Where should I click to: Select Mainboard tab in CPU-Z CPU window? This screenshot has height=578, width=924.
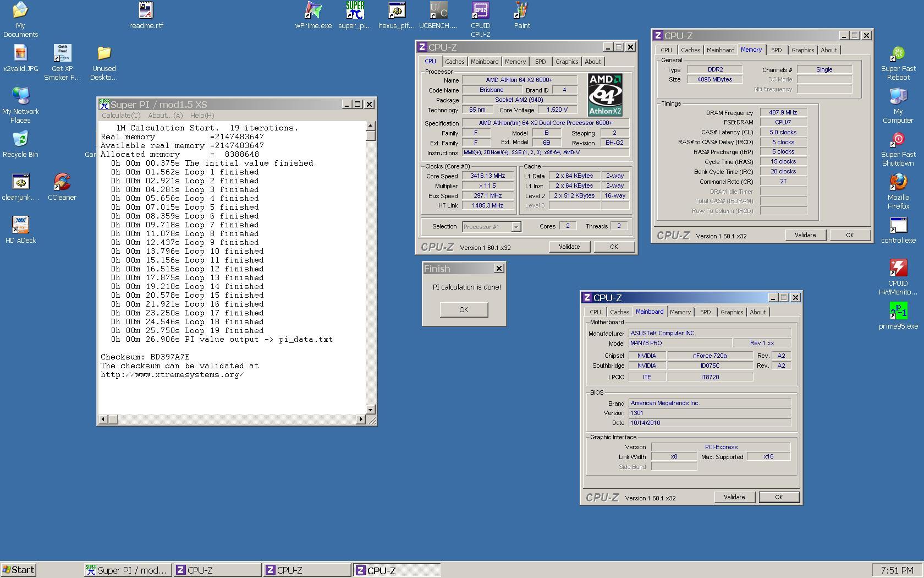point(485,62)
